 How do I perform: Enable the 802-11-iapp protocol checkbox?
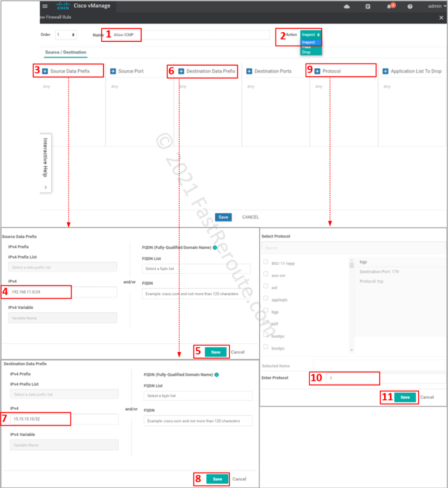coord(265,262)
